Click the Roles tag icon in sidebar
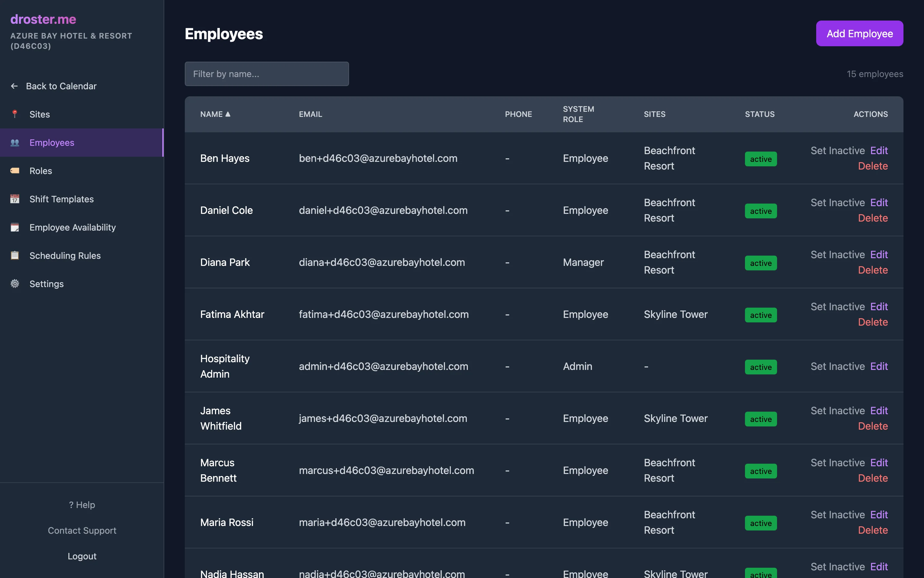The height and width of the screenshot is (578, 924). (x=14, y=171)
